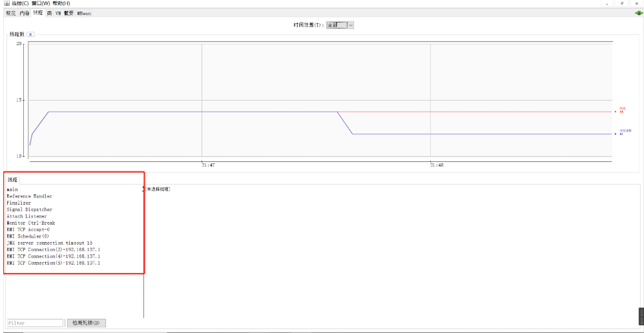The height and width of the screenshot is (333, 644).
Task: Click the red 峰值 14 peak label
Action: pos(622,110)
